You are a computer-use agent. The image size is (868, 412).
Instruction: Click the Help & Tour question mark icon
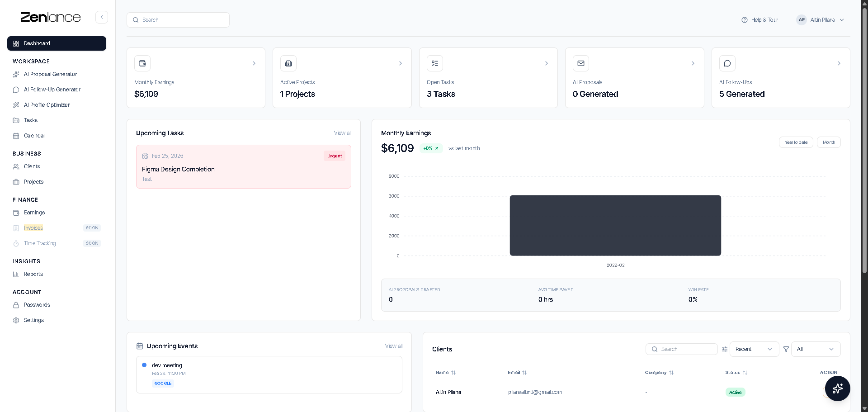point(744,20)
